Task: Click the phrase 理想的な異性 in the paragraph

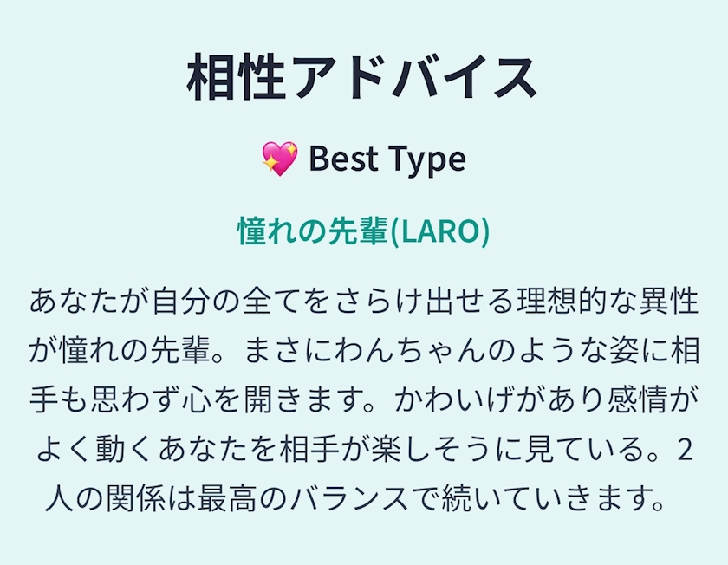Action: point(605,302)
